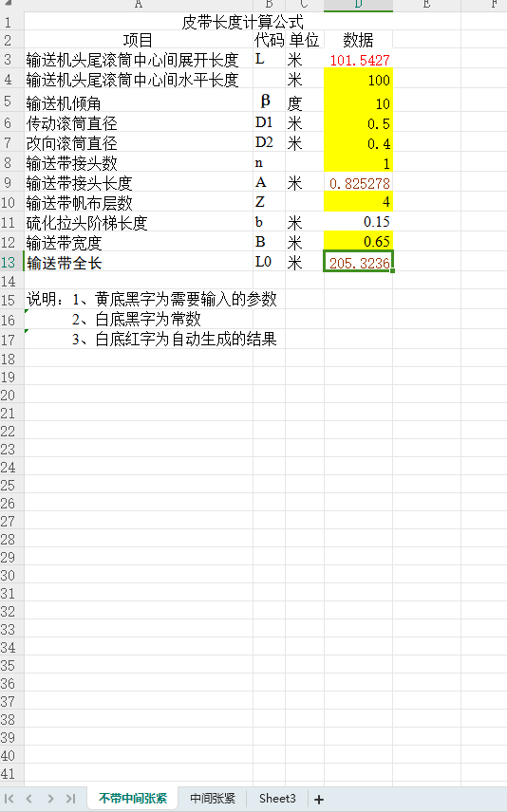
Task: Select note 黄底黑字为需要输入的参数
Action: [186, 299]
